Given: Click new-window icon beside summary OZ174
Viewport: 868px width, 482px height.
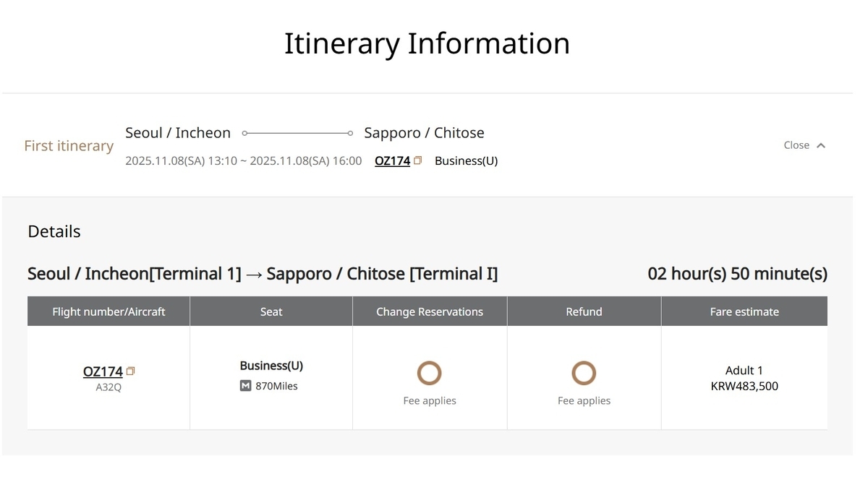Looking at the screenshot, I should [417, 160].
